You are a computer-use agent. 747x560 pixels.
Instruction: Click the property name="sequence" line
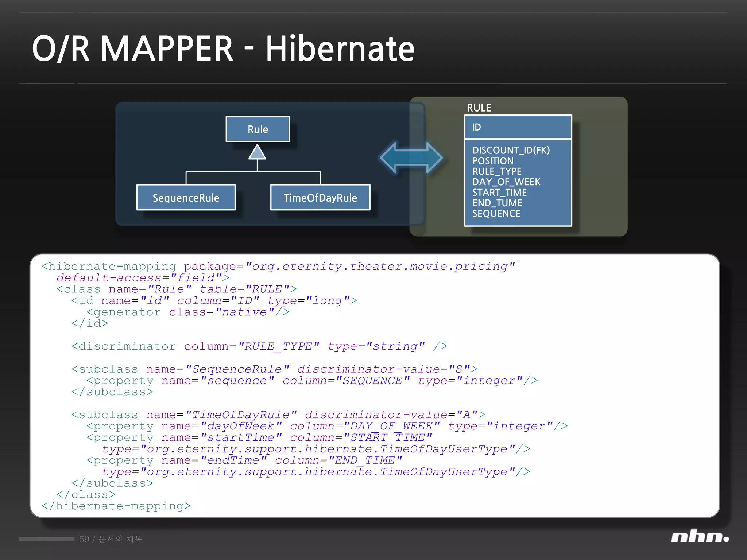point(312,381)
